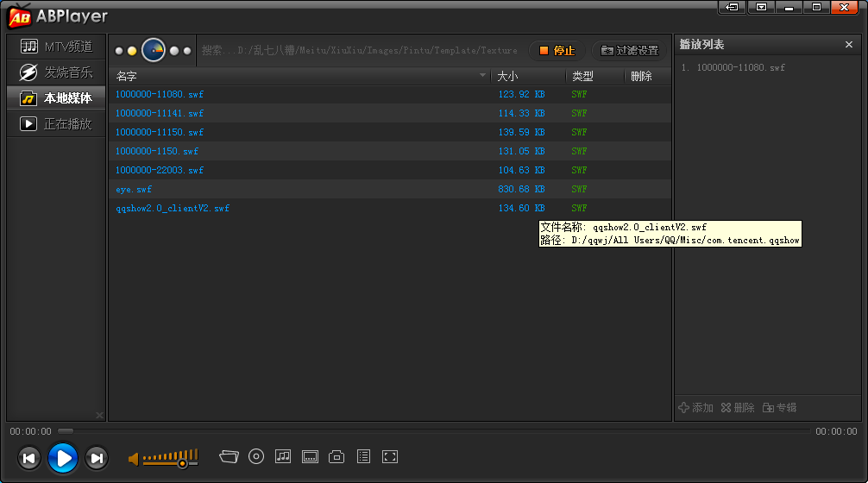This screenshot has width=868, height=483.
Task: Click the playback progress bar
Action: pos(431,430)
